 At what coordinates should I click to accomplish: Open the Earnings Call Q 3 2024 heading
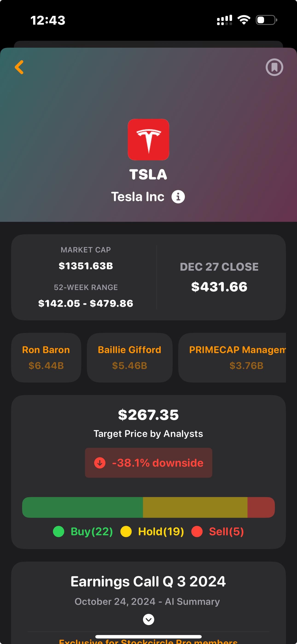tap(148, 582)
